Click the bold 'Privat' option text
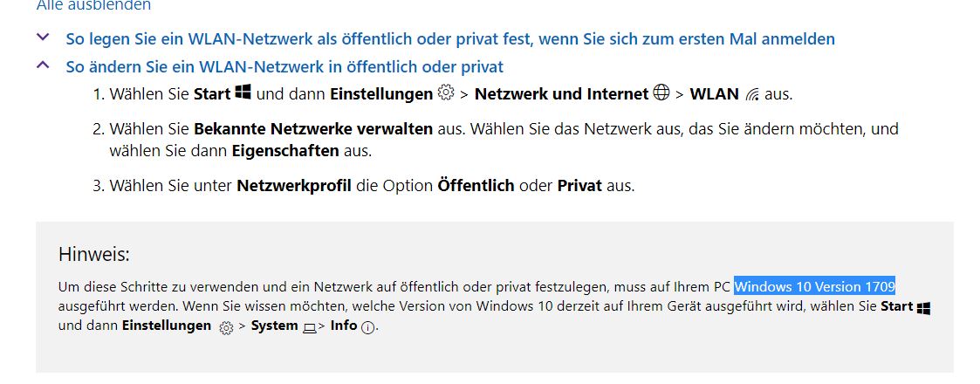 coord(580,186)
